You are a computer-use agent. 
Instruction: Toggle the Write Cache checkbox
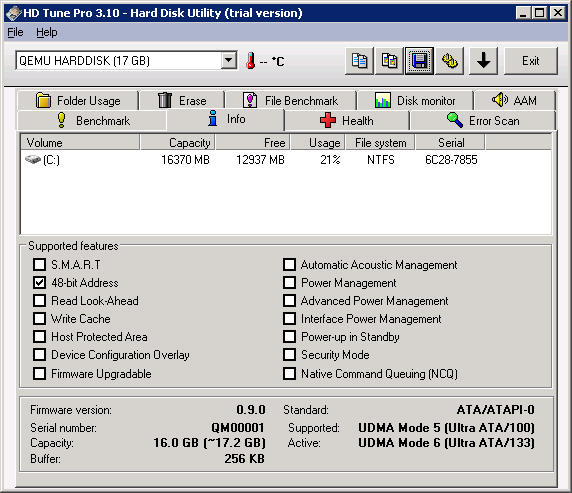tap(39, 319)
